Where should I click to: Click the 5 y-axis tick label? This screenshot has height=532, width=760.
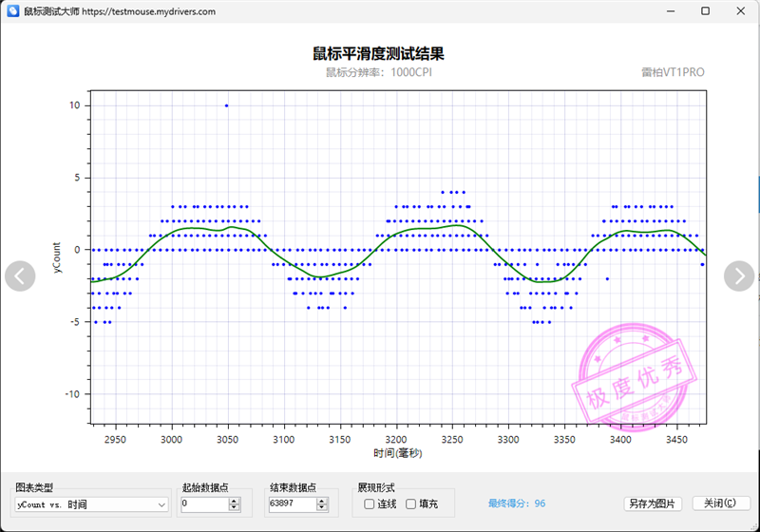pos(77,178)
